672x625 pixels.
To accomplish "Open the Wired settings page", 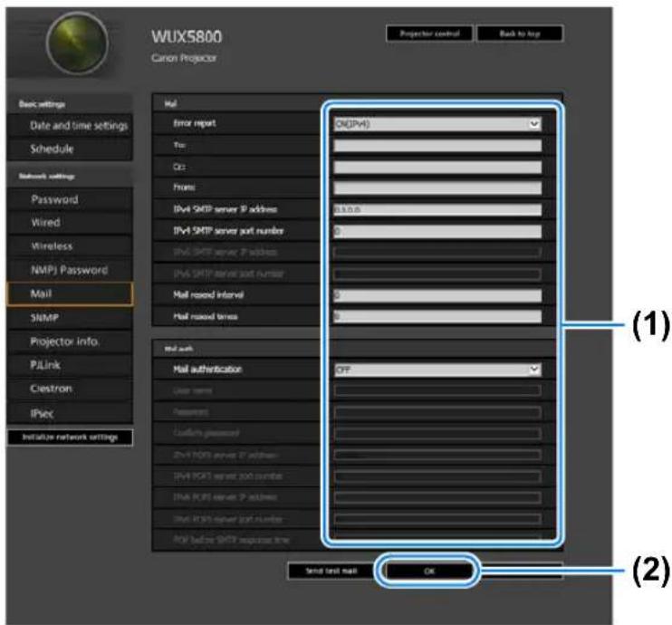I will (x=70, y=223).
